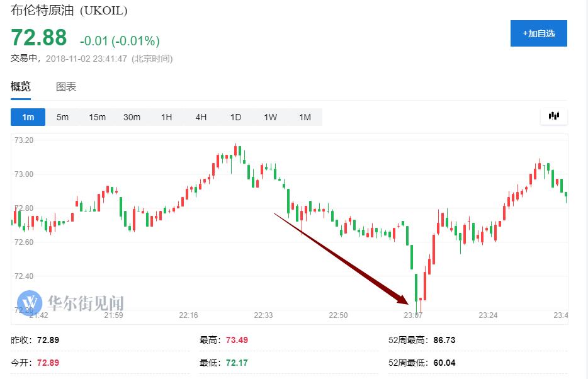The image size is (588, 379).
Task: Select the 1M monthly interval
Action: point(305,117)
